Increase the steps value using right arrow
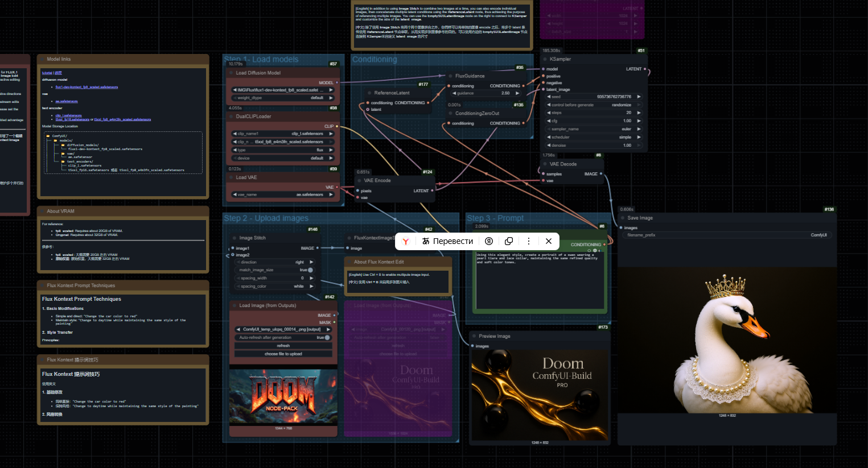Viewport: 868px width, 468px height. coord(639,113)
